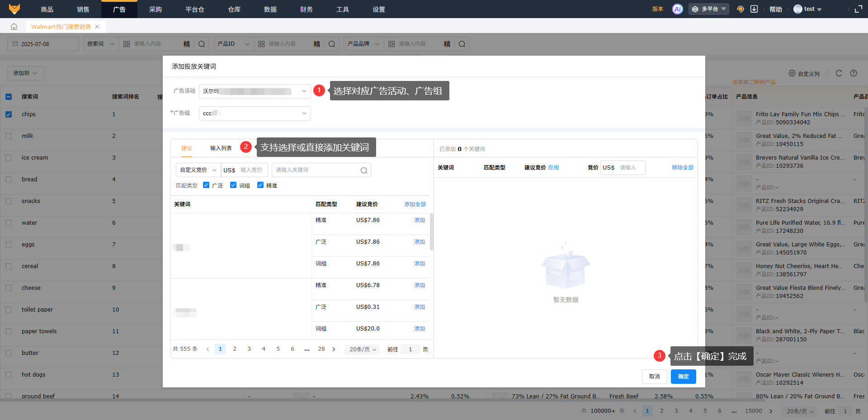Click the refresh icon beside custom columns
This screenshot has height=420, width=868.
click(839, 73)
